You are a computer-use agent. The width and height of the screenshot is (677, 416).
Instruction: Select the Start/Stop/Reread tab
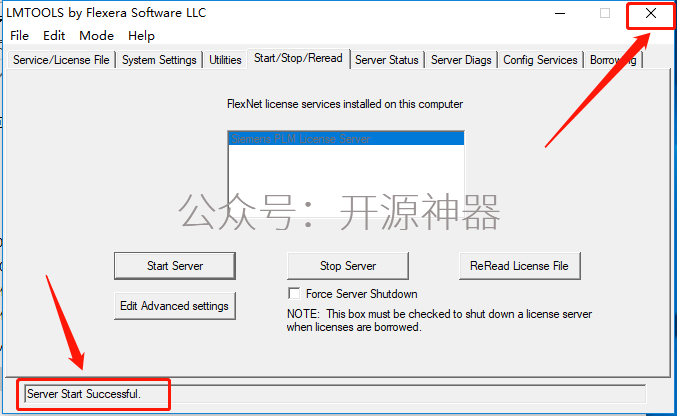click(x=298, y=58)
